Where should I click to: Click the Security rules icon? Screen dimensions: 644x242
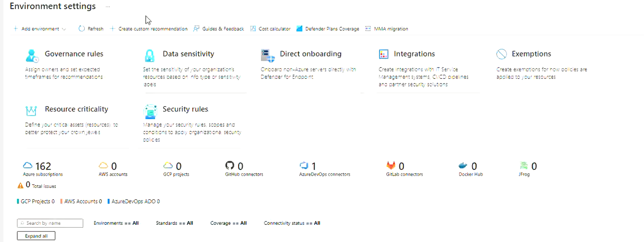tap(150, 112)
